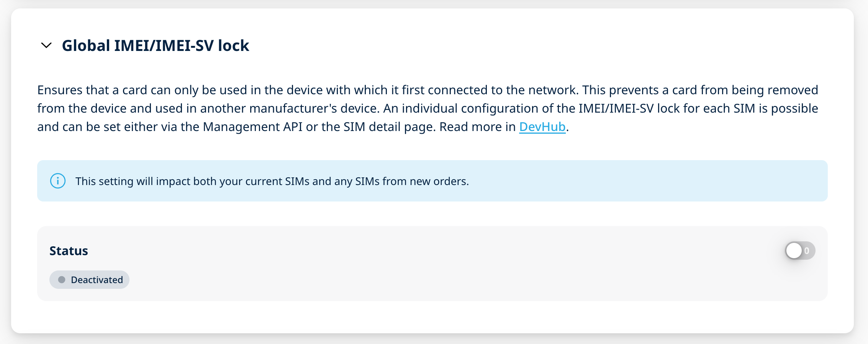The image size is (868, 344).
Task: Click the "0" indicator inside the toggle
Action: [x=807, y=250]
